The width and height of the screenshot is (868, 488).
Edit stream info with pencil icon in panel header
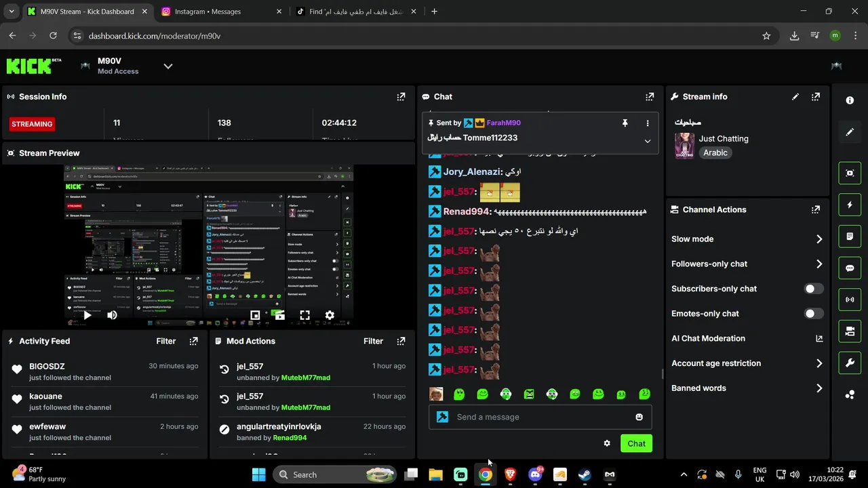795,97
